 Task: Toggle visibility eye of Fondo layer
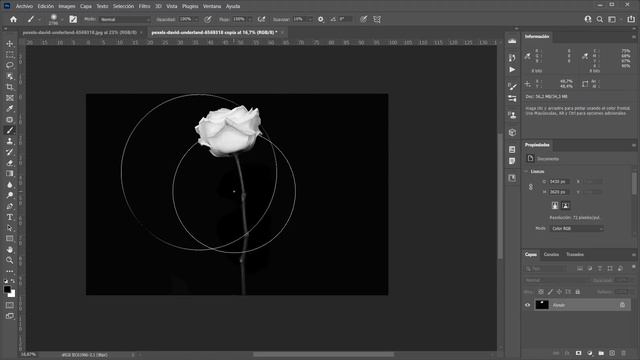(527, 305)
